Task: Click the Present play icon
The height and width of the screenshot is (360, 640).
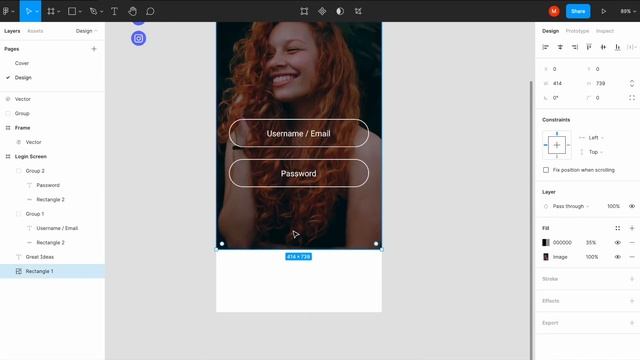Action: (x=603, y=11)
